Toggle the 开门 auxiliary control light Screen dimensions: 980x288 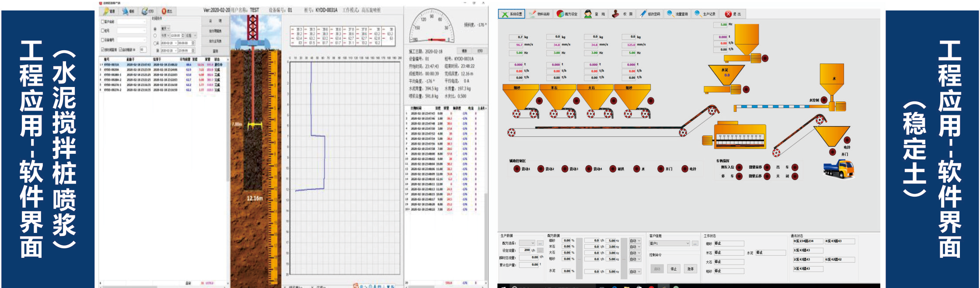tap(661, 169)
